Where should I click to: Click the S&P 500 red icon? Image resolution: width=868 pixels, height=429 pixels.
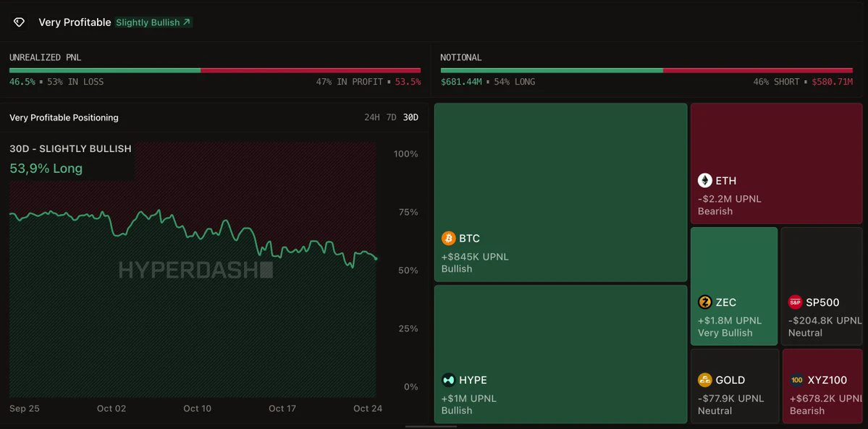[795, 302]
